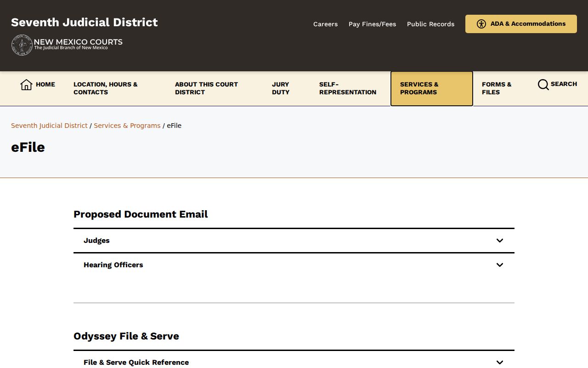Click the search magnifier icon

pyautogui.click(x=543, y=85)
